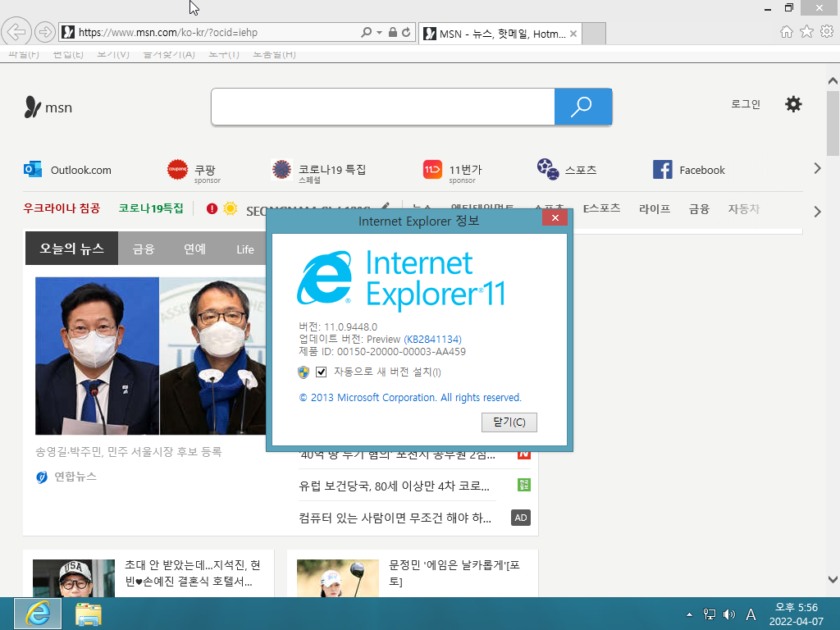Open IE Tools gear icon
Viewport: 840px width, 630px height.
[827, 32]
